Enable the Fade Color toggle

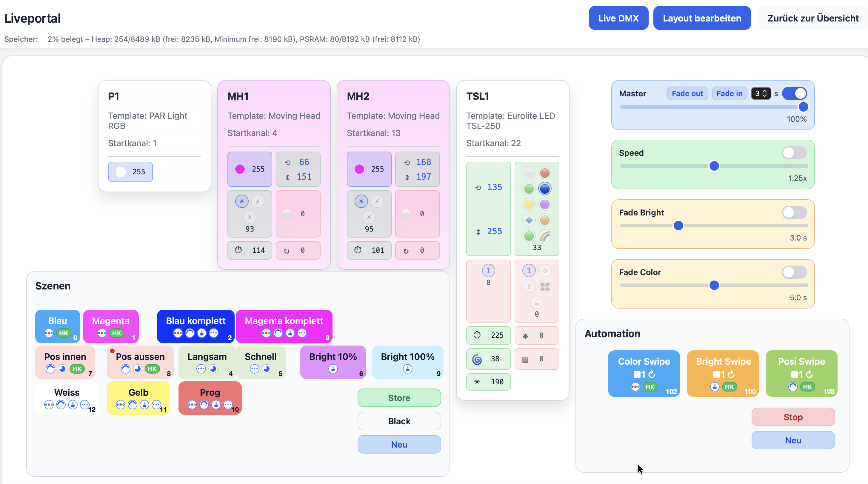[794, 272]
